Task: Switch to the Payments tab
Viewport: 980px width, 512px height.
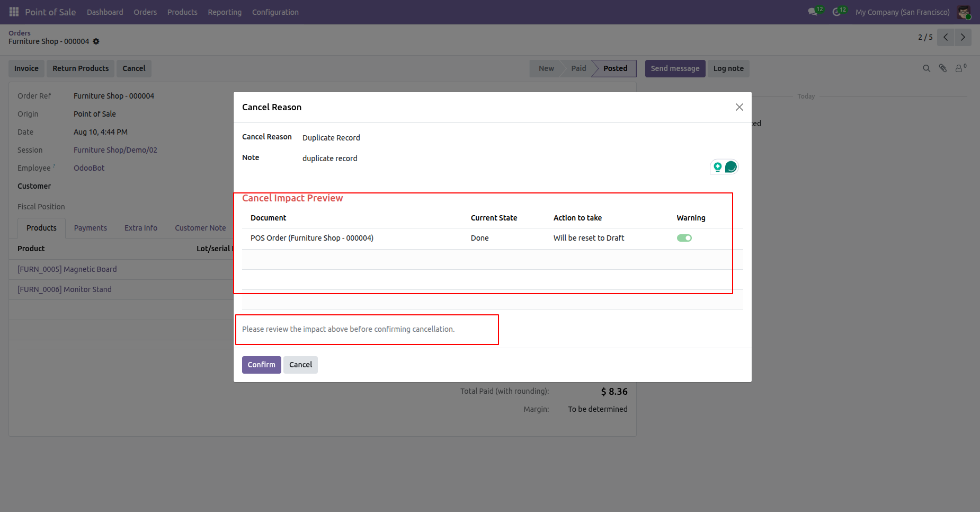Action: (x=91, y=228)
